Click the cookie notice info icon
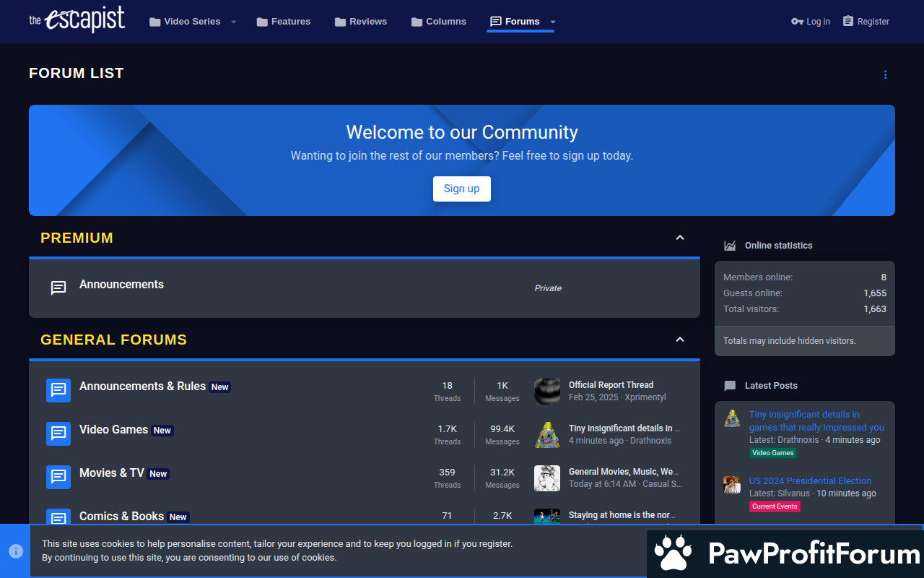This screenshot has height=578, width=924. 16,551
